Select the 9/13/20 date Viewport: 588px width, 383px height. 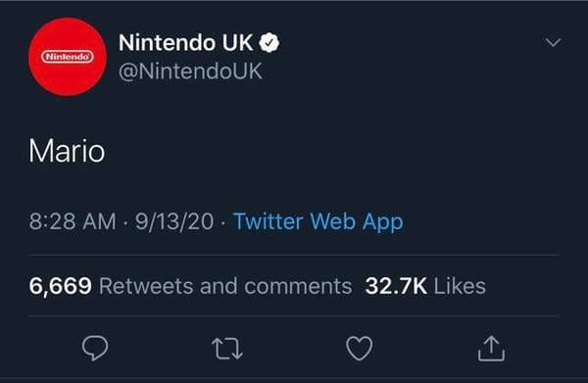pos(174,221)
